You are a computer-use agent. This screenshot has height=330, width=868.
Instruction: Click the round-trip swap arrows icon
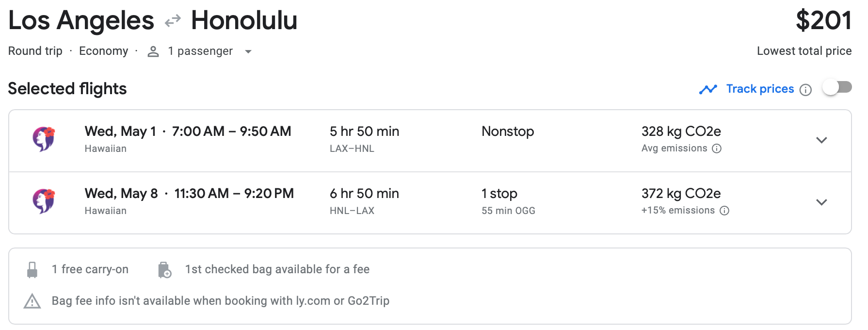(173, 21)
